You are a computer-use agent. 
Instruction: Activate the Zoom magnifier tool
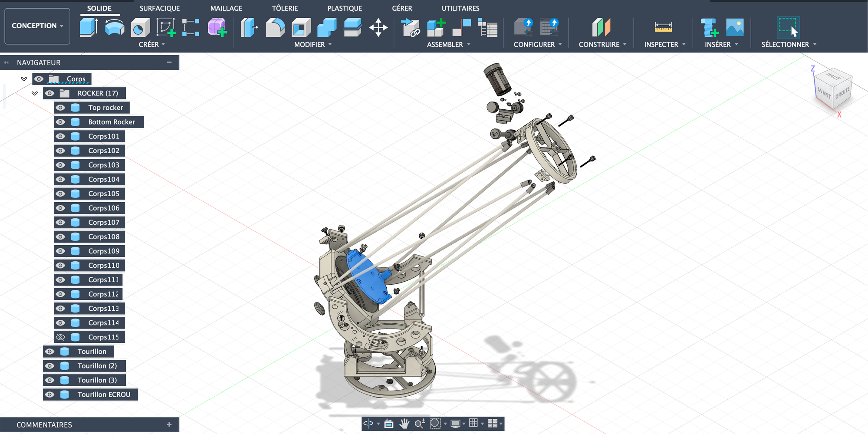(419, 424)
